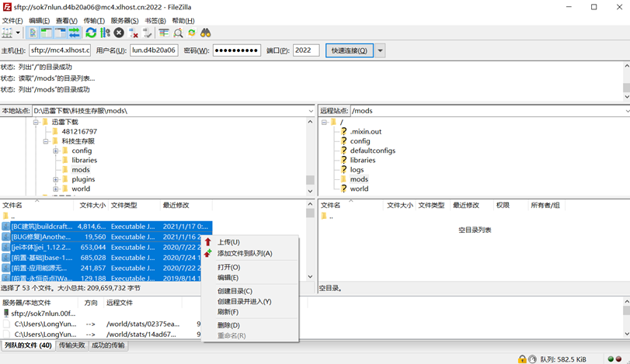
Task: Expand the local world folder
Action: pos(56,189)
